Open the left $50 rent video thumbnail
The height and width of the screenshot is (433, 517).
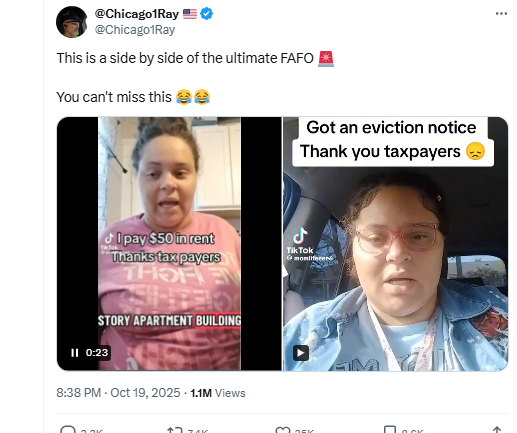(x=169, y=244)
